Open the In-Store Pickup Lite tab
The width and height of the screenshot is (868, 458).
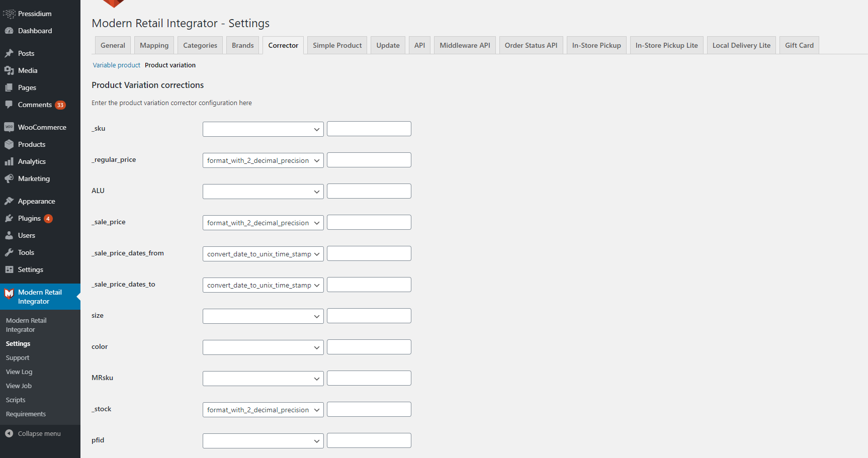click(x=667, y=45)
